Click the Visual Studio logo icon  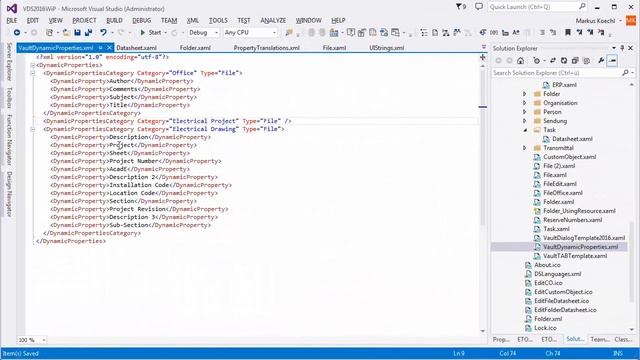pyautogui.click(x=12, y=8)
